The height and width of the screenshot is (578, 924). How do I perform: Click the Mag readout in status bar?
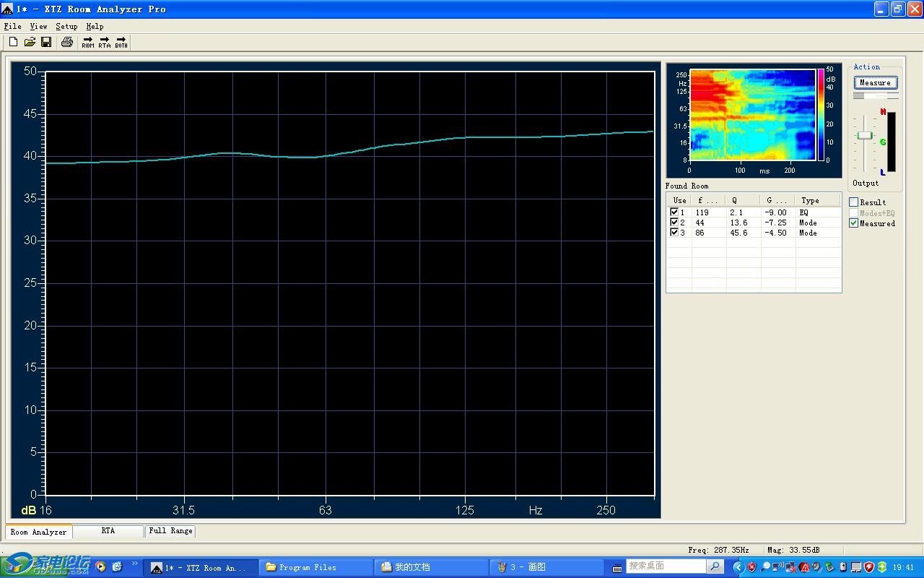point(793,550)
